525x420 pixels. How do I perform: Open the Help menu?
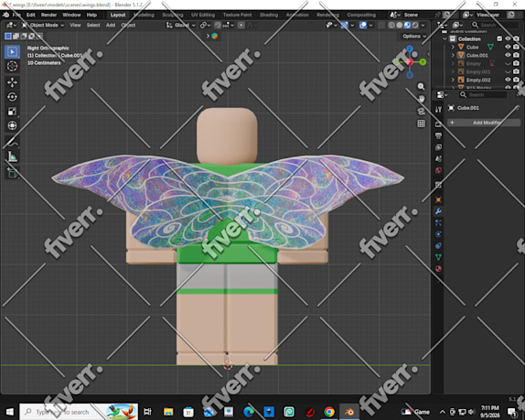click(x=91, y=15)
